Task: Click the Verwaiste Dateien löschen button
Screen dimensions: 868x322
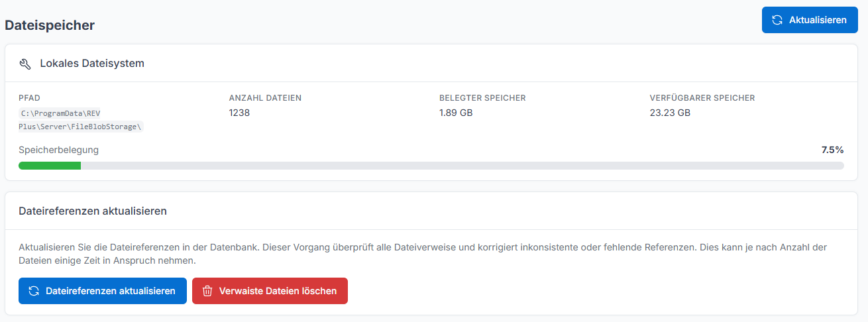Action: click(x=270, y=291)
